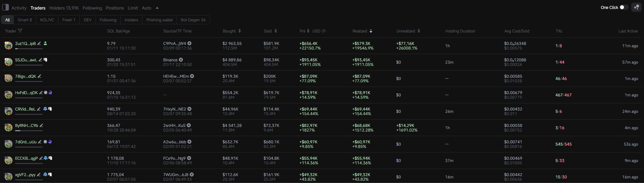Sort the table by Bought column
The width and height of the screenshot is (644, 183).
pos(240,31)
